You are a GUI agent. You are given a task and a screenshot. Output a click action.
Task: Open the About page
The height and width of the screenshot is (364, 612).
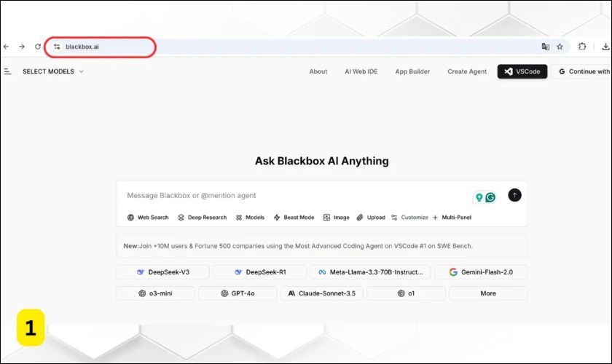(x=318, y=71)
